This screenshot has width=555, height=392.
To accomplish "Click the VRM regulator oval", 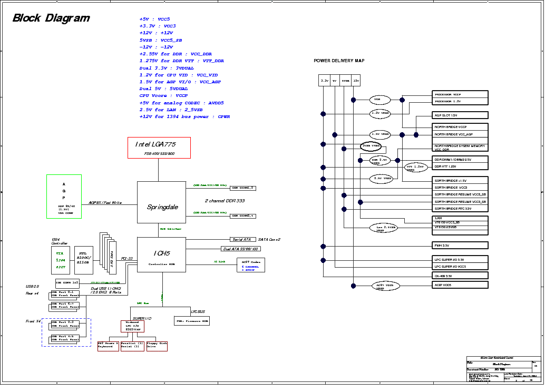I will pos(380,100).
